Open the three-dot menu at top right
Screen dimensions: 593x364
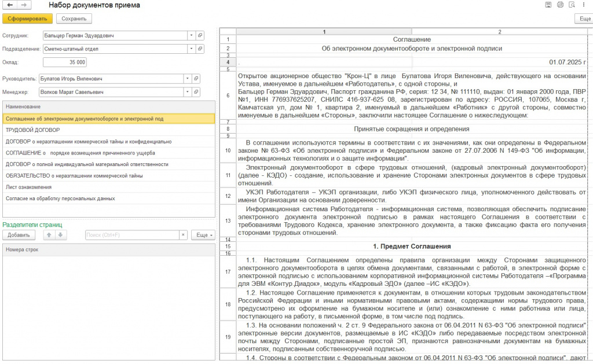584,5
